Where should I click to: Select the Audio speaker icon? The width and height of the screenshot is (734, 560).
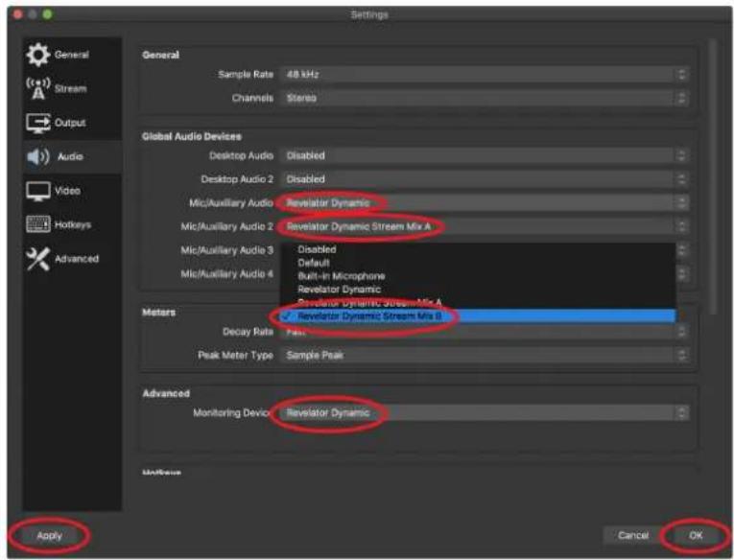point(38,156)
